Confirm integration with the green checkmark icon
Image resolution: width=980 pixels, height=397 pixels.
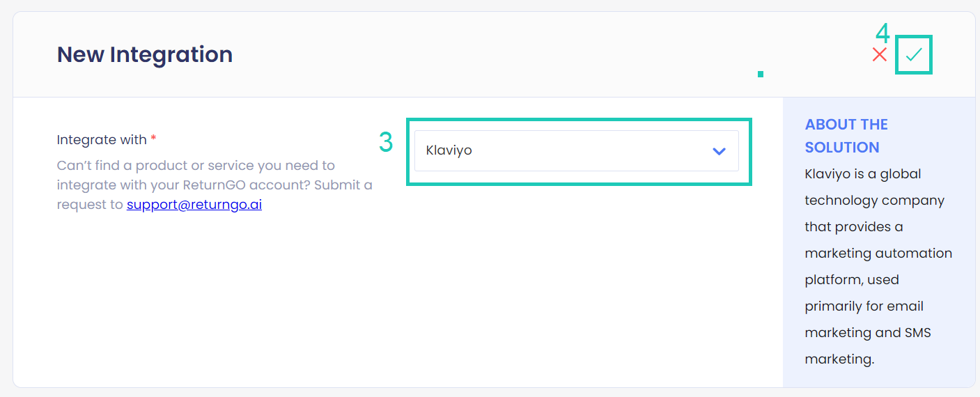point(914,55)
